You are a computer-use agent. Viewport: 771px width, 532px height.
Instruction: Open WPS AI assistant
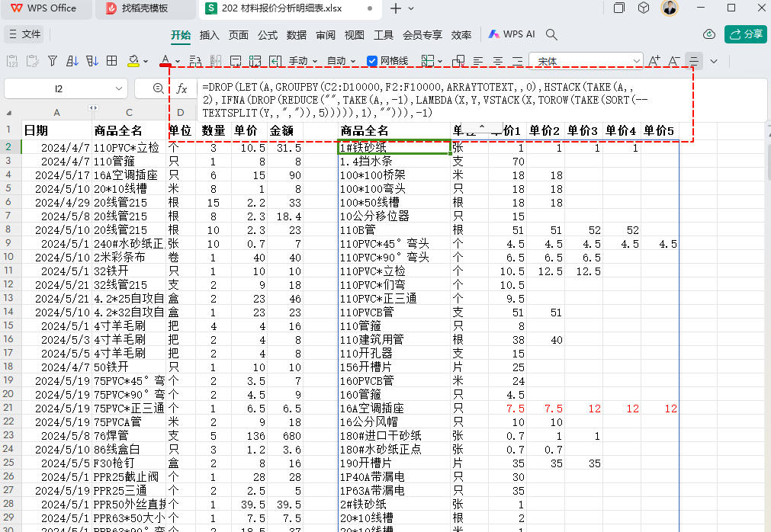point(512,34)
